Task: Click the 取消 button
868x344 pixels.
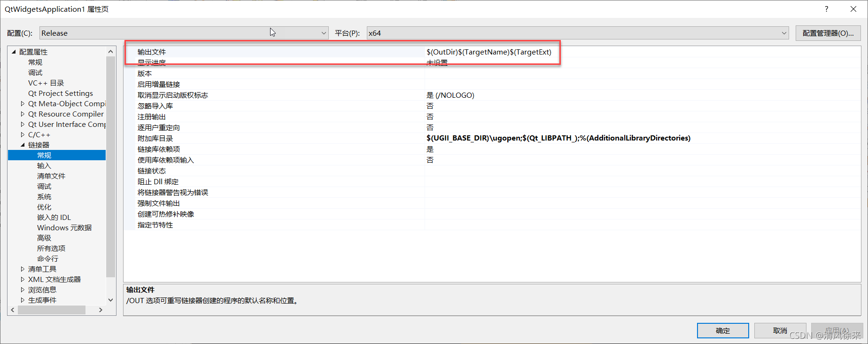Action: (780, 330)
